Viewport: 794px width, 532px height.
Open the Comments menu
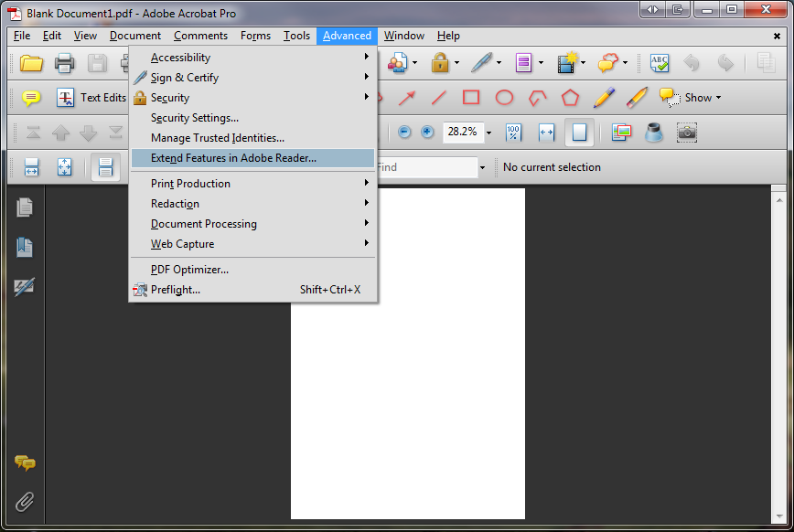[x=200, y=36]
